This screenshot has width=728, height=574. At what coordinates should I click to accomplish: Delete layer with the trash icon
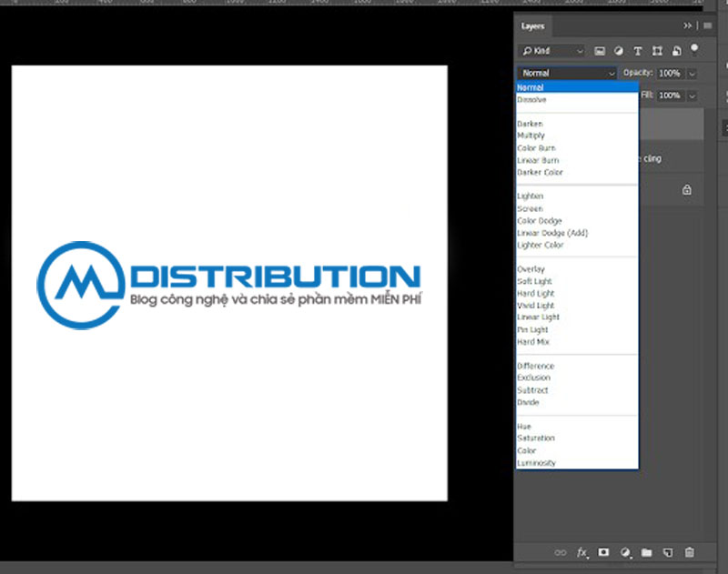click(x=689, y=552)
